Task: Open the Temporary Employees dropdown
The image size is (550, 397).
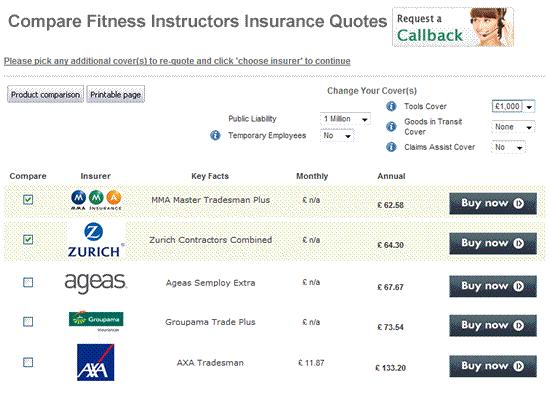Action: click(337, 136)
